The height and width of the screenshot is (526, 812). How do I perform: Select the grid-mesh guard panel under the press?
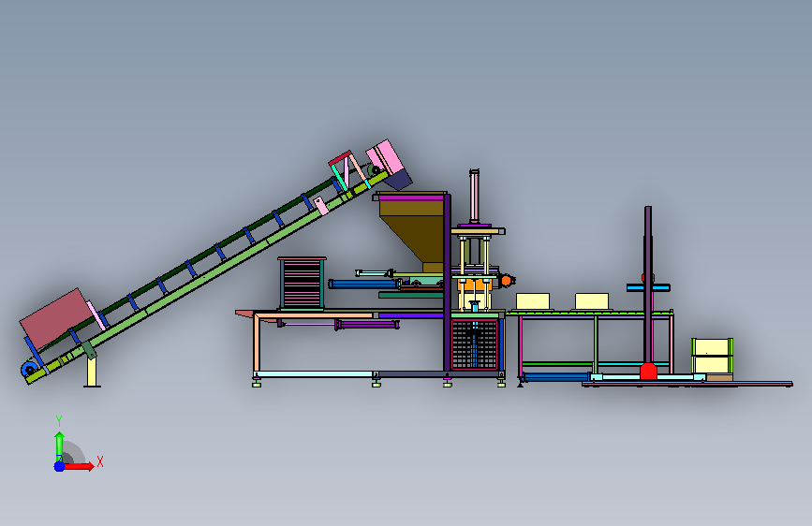pyautogui.click(x=474, y=344)
